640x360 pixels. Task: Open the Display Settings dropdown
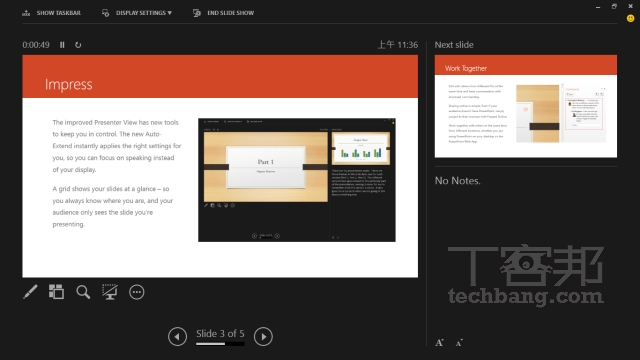[137, 13]
